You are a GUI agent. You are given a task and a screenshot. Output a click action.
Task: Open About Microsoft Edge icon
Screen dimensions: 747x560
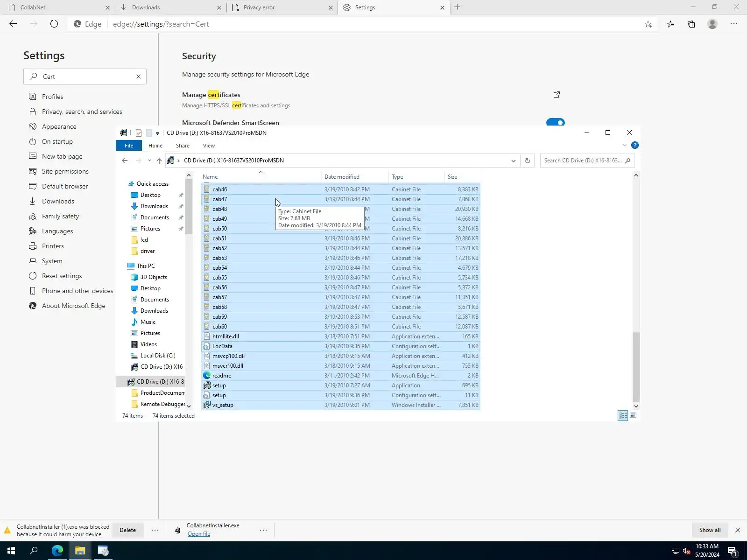coord(33,306)
